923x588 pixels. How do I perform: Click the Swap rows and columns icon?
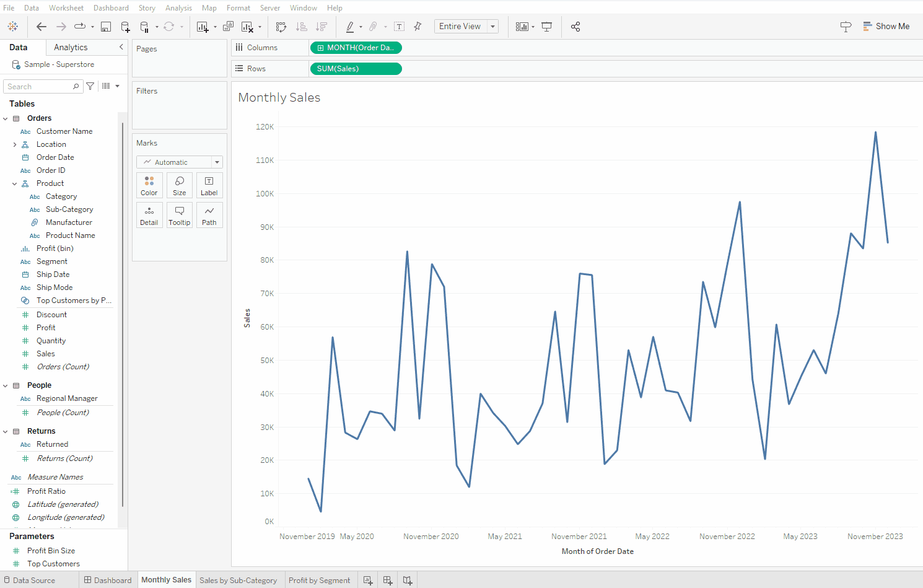click(x=281, y=27)
